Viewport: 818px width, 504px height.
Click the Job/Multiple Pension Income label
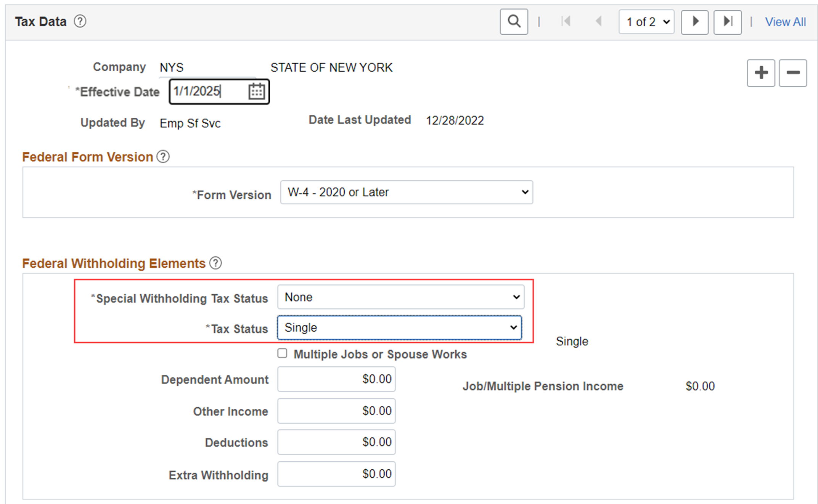click(543, 386)
